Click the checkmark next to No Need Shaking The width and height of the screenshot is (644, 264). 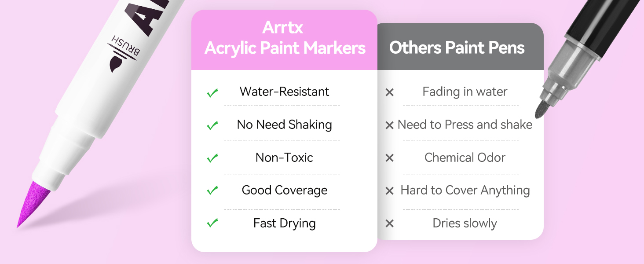tap(212, 125)
